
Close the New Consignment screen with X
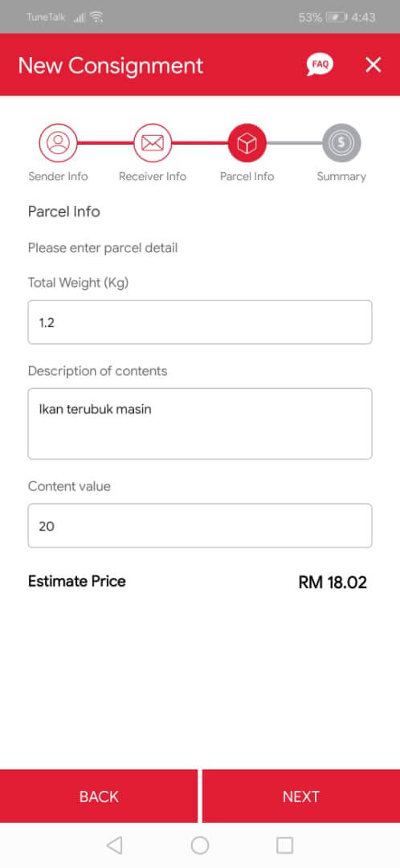pyautogui.click(x=373, y=65)
